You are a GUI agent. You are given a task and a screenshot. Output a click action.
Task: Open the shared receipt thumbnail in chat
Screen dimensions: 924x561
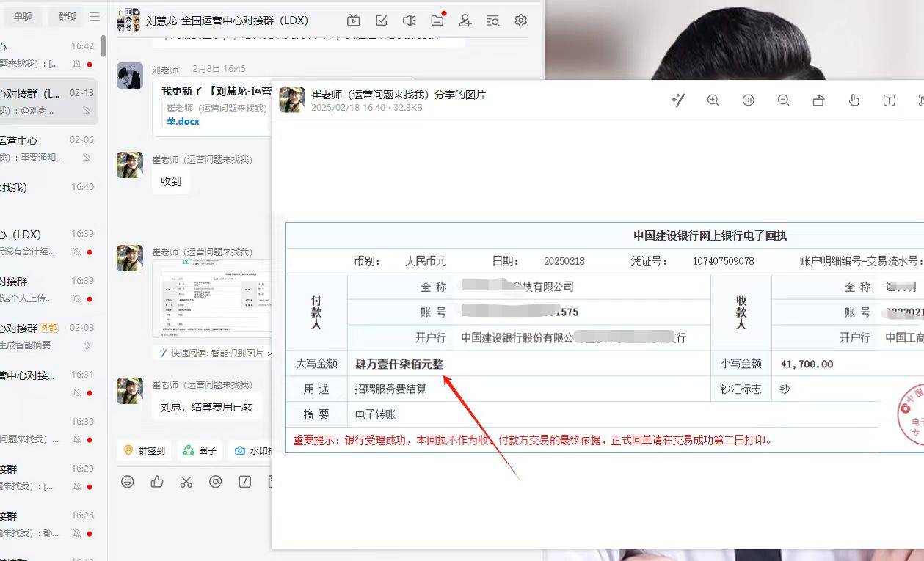[x=212, y=299]
